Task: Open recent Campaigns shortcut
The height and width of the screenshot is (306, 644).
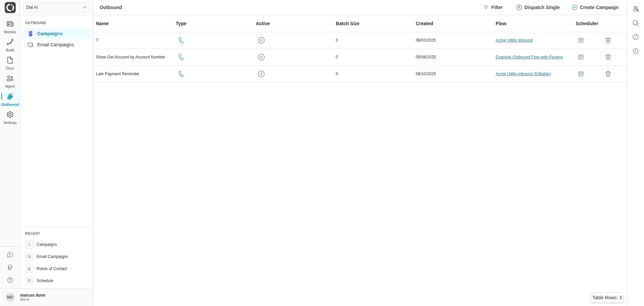Action: pyautogui.click(x=57, y=245)
